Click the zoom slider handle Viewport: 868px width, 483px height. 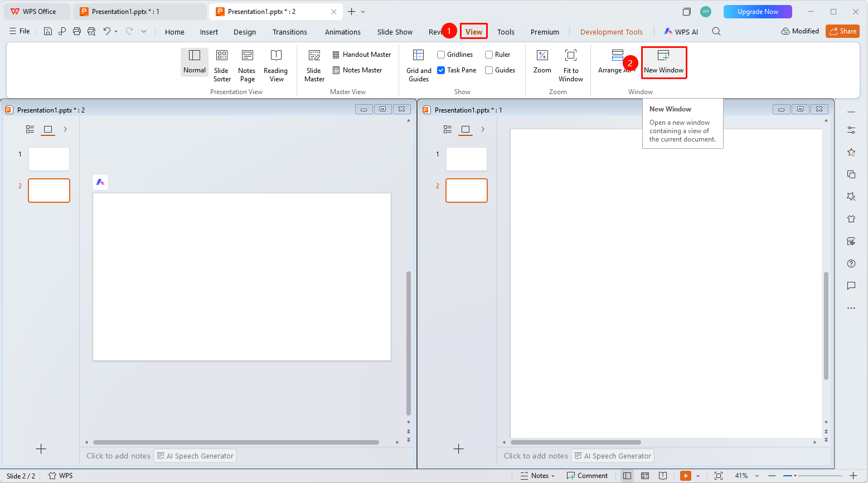(x=795, y=476)
